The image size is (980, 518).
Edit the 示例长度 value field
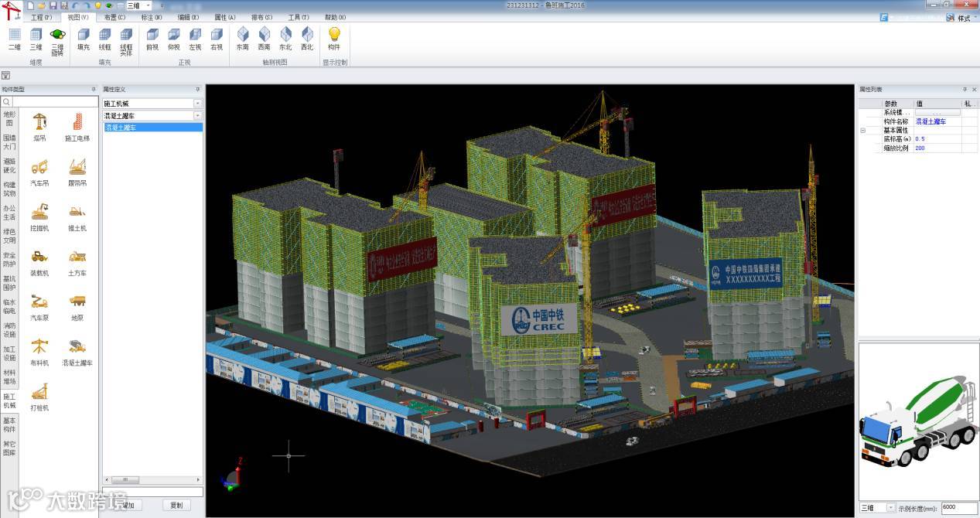[958, 508]
